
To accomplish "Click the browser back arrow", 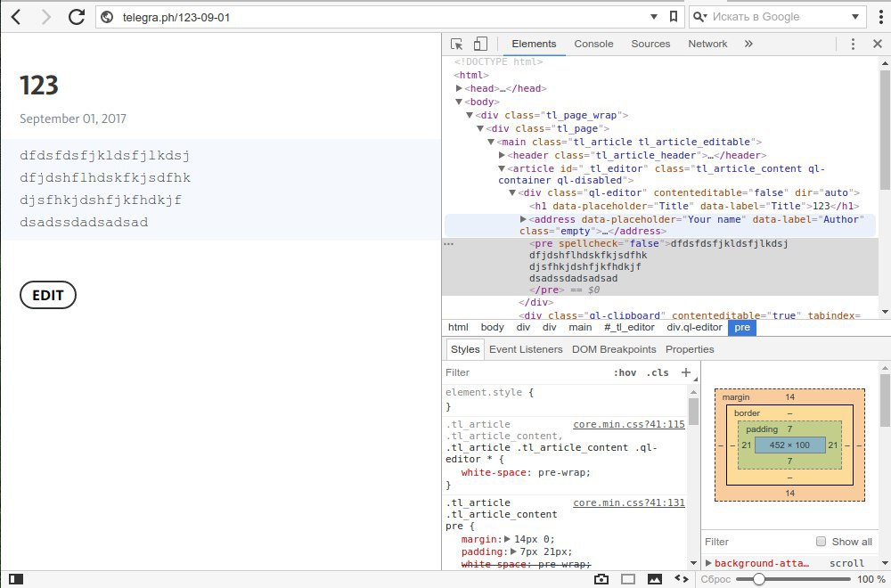I will point(16,16).
